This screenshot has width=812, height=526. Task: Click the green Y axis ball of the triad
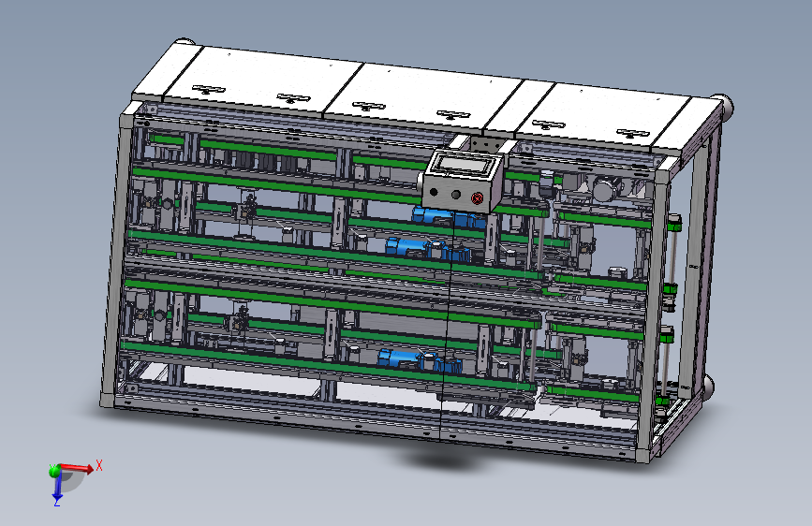(54, 471)
